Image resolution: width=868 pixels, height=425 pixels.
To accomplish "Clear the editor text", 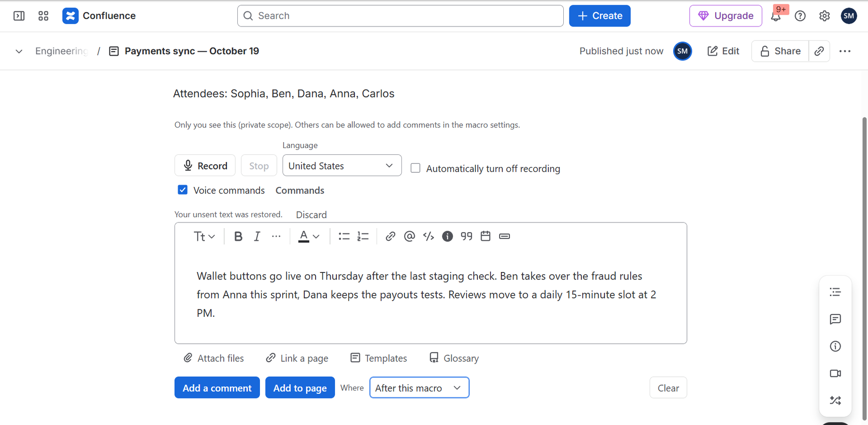I will coord(668,388).
